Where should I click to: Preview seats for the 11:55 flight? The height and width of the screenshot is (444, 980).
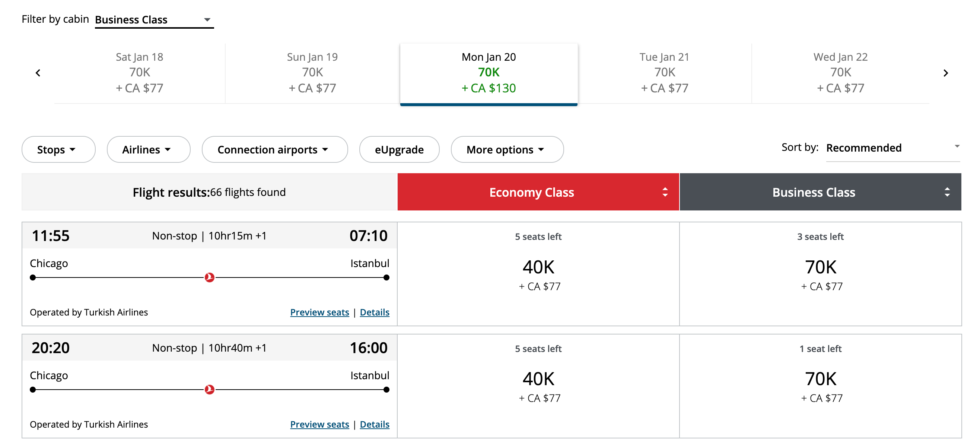319,313
